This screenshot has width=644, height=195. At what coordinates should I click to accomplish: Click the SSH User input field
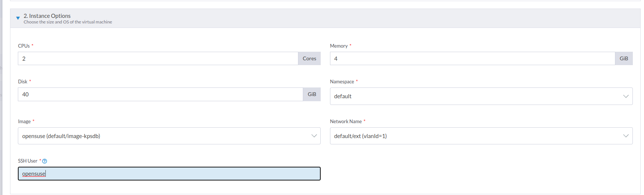tap(169, 174)
